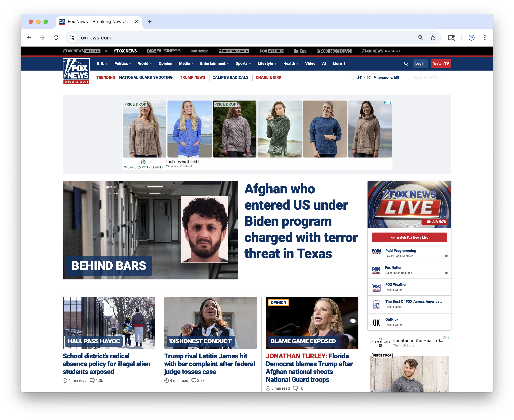Select the FOX Weather icon in sidebar
514x420 pixels.
click(x=377, y=287)
